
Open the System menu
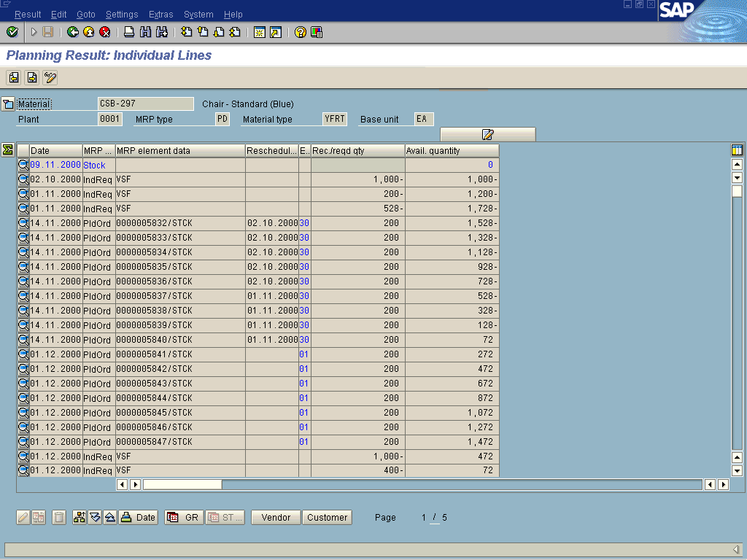click(198, 15)
